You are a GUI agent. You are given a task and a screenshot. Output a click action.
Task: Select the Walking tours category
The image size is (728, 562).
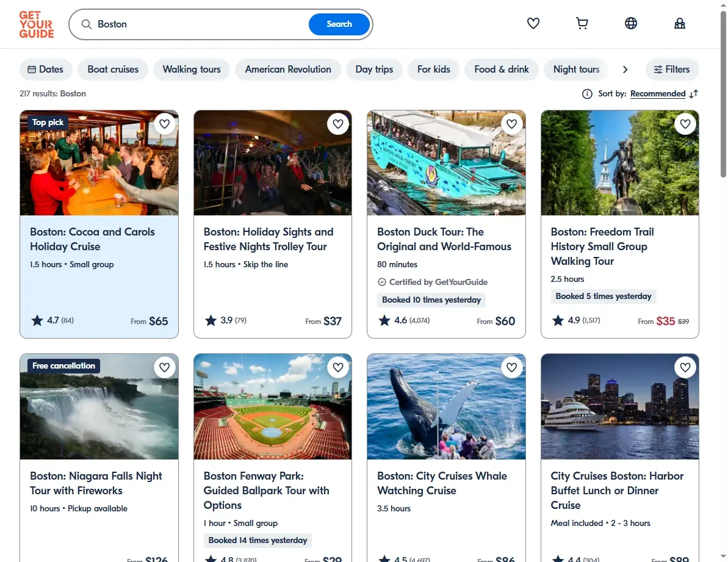click(191, 69)
